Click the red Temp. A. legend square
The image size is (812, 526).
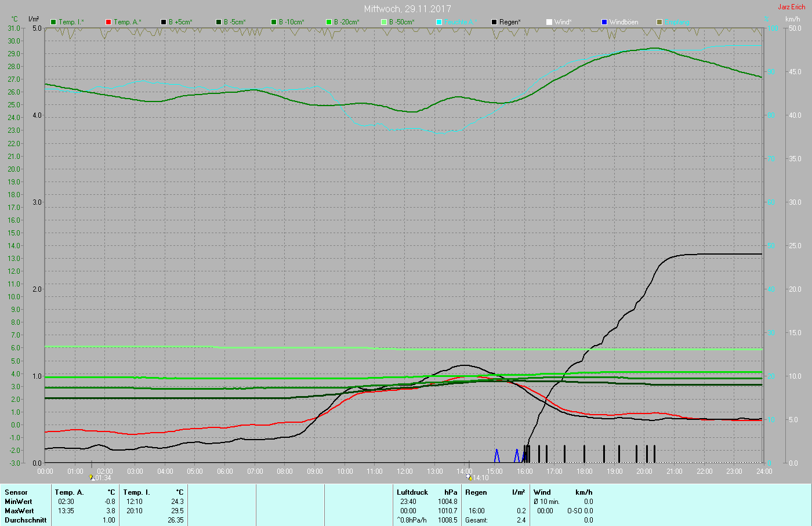point(108,22)
